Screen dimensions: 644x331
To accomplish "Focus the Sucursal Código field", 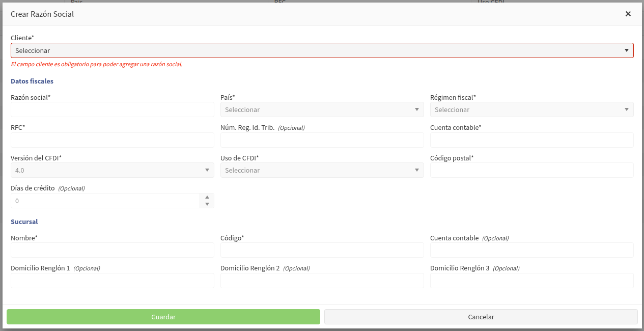I will tap(322, 250).
